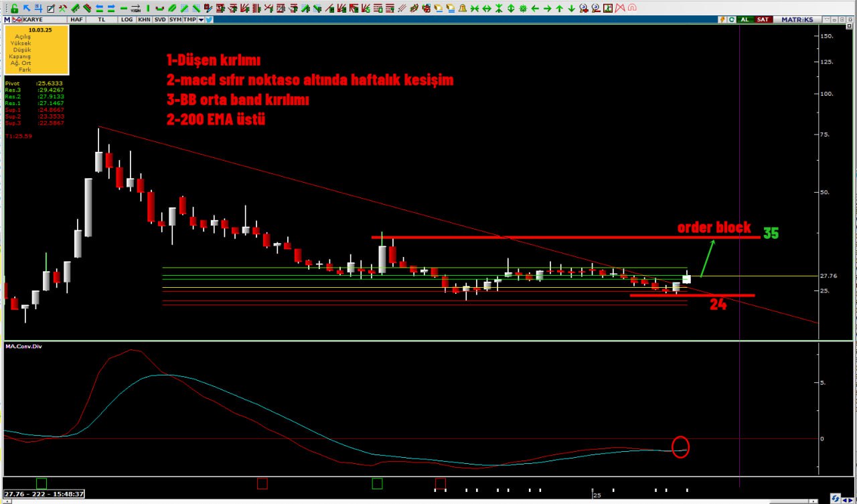Image resolution: width=857 pixels, height=504 pixels.
Task: Click the green up arrow icon
Action: [x=559, y=8]
